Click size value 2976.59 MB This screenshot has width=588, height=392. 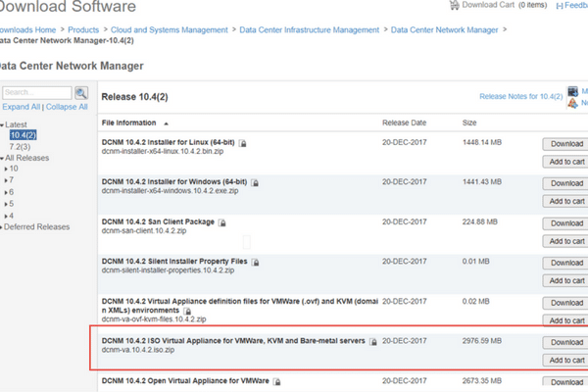tap(481, 341)
